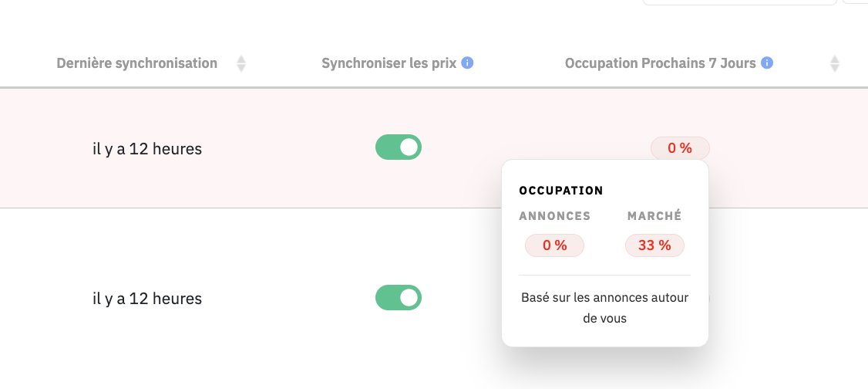Click the 0 % Annonces badge in the popup
The height and width of the screenshot is (389, 868).
tap(555, 245)
